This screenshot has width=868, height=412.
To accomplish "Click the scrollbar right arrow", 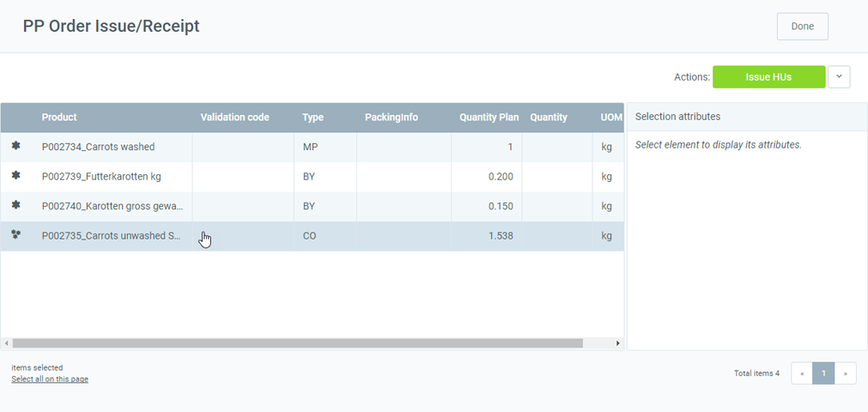I will [x=618, y=343].
